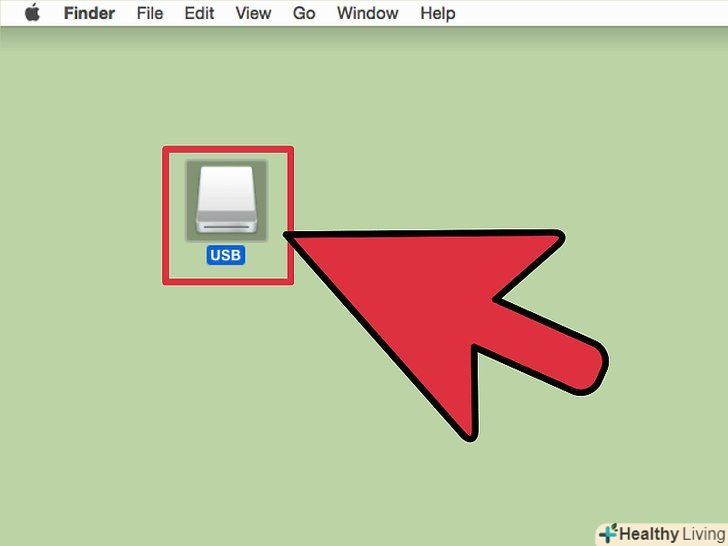Expand the Go menu
728x546 pixels.
(304, 13)
